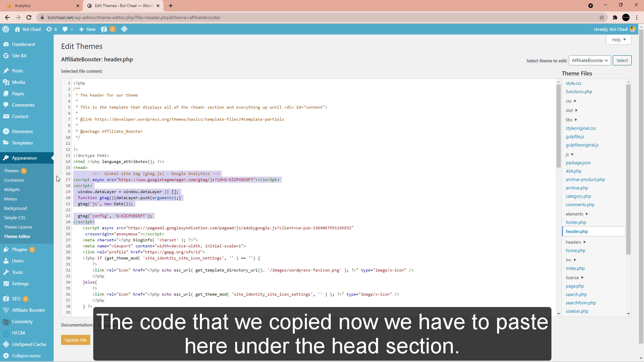Click the Affiliate Booster icon in sidebar
Screen dimensions: 644x362
6,310
